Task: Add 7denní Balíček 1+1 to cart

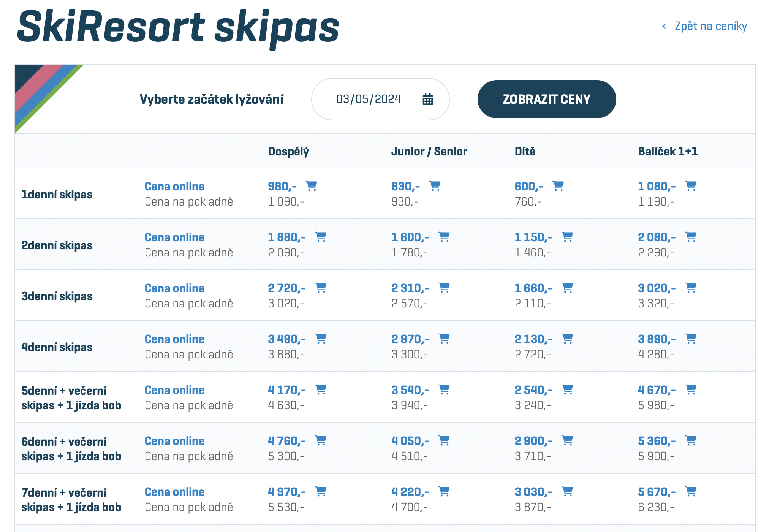Action: 691,491
